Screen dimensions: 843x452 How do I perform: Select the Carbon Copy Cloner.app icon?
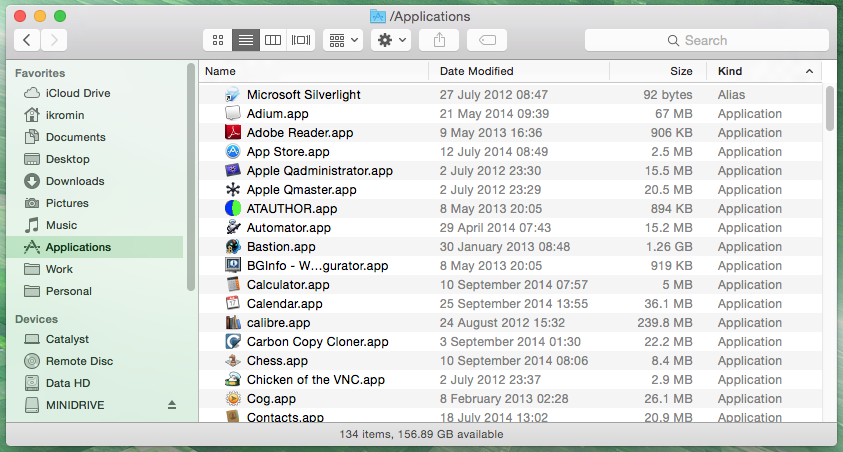[233, 342]
